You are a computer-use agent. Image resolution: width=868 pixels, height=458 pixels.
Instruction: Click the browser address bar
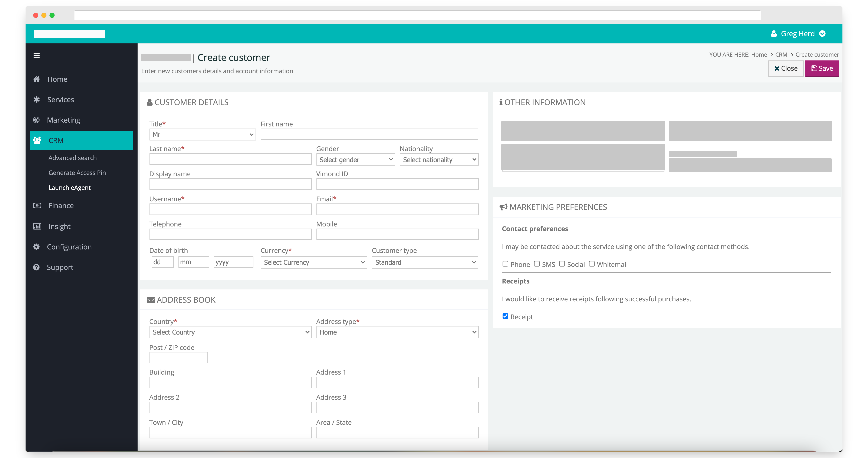(417, 16)
